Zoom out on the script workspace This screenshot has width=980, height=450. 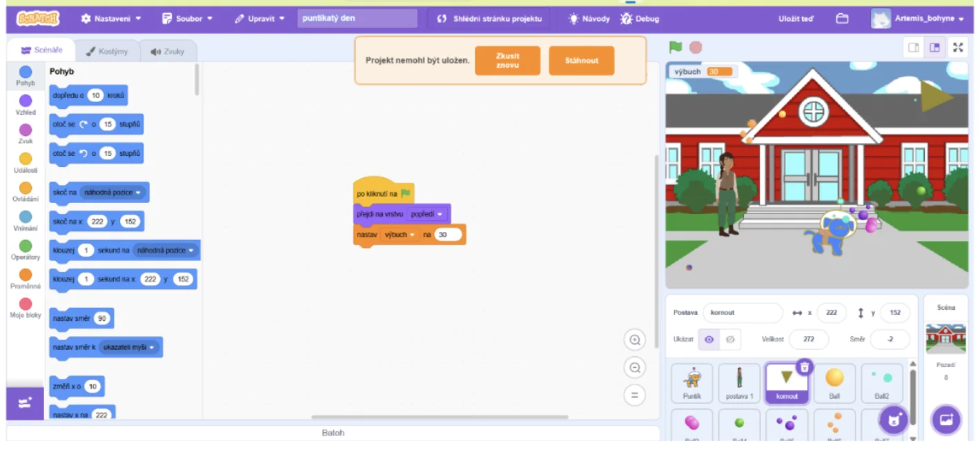[x=634, y=367]
